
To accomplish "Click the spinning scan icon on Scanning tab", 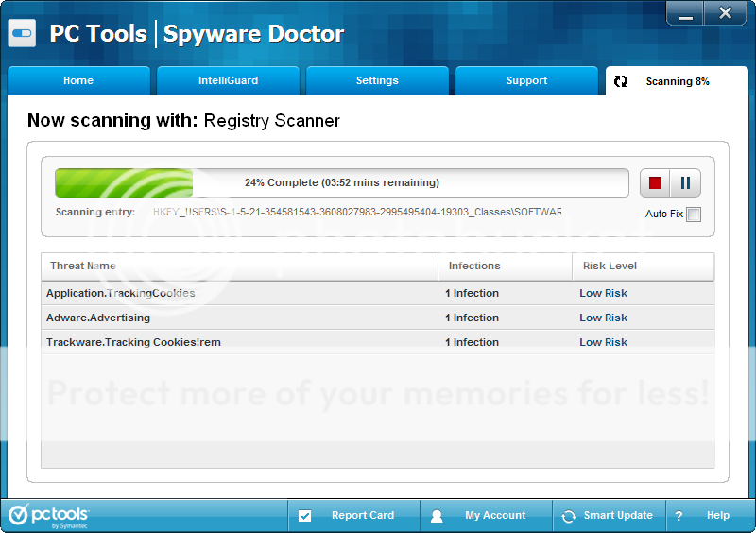I will point(621,81).
